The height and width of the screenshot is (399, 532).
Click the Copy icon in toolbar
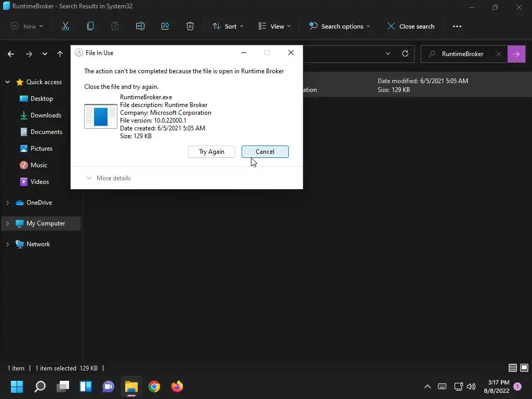(90, 26)
